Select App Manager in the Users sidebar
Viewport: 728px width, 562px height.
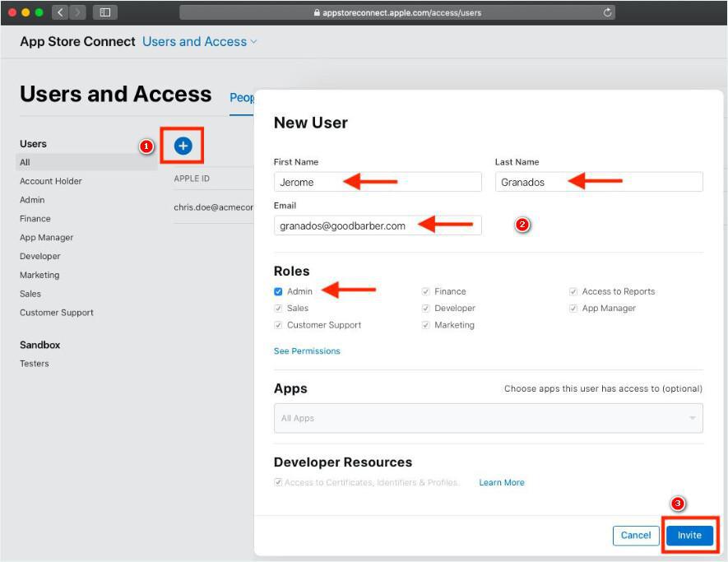click(46, 238)
